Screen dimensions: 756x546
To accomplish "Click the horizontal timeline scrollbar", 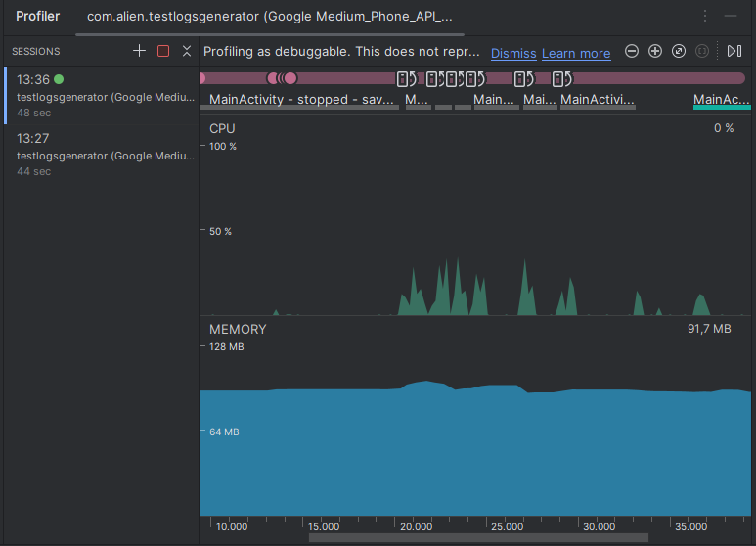I will (x=478, y=538).
